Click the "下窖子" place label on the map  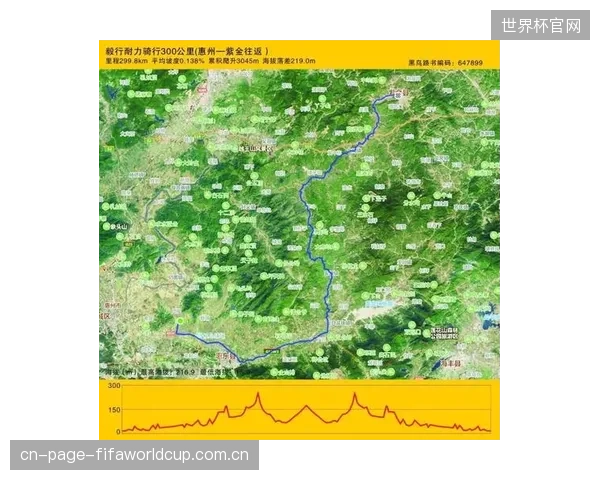coord(378,199)
